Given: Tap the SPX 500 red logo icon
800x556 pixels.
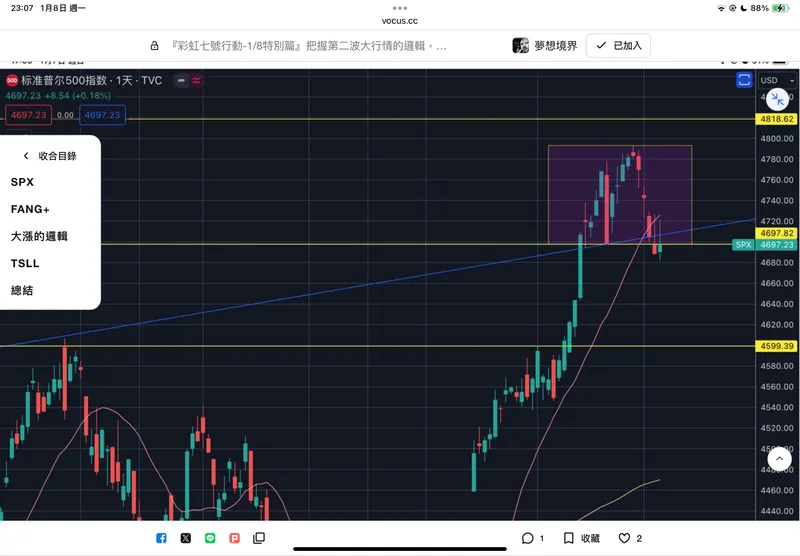Looking at the screenshot, I should point(12,80).
